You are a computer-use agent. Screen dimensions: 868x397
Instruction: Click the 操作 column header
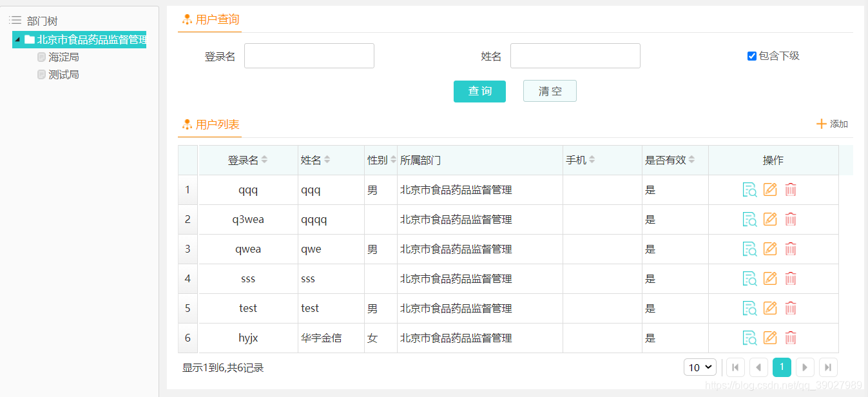[x=773, y=160]
